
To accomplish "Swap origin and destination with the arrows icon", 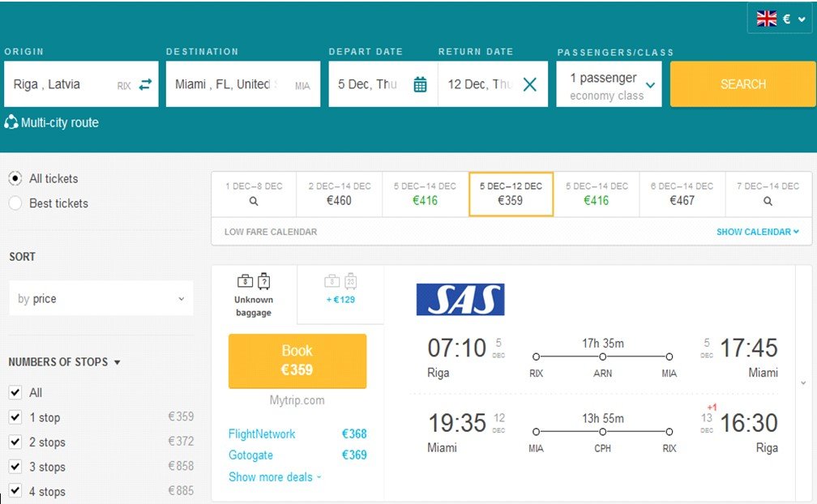I will [145, 84].
